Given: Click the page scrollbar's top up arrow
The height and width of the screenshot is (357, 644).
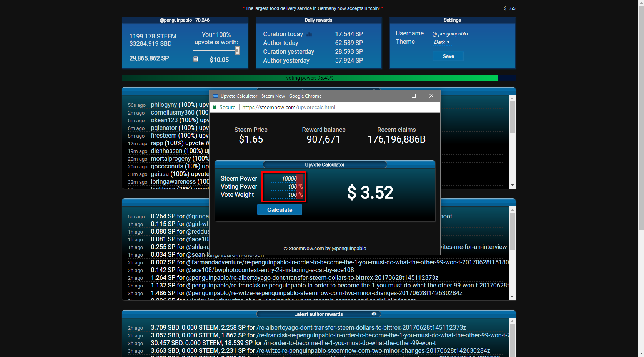Looking at the screenshot, I should pyautogui.click(x=641, y=3).
